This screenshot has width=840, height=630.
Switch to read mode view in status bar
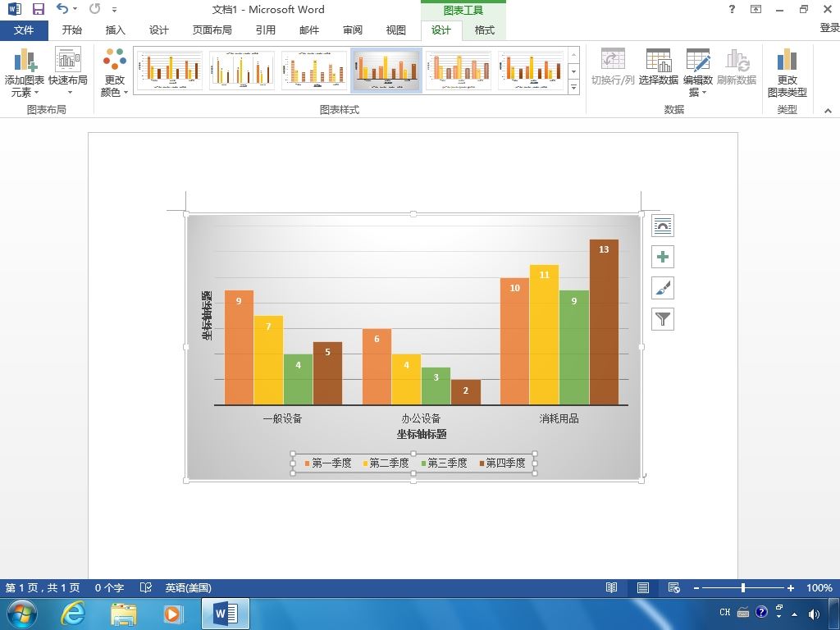tap(611, 587)
